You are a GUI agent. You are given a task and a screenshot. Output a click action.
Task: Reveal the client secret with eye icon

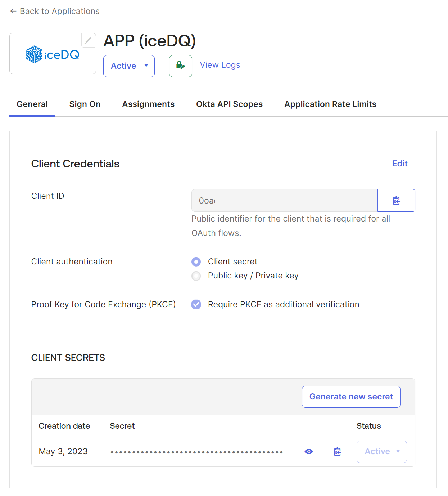[x=308, y=452]
